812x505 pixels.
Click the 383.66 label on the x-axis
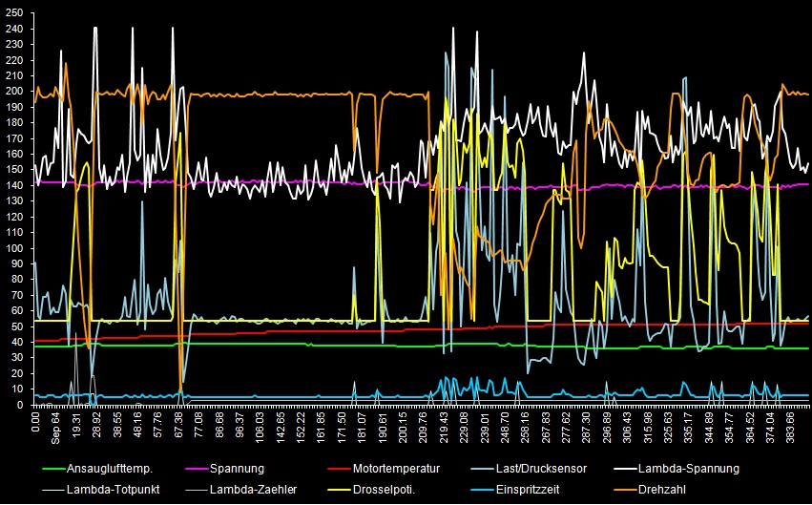791,425
